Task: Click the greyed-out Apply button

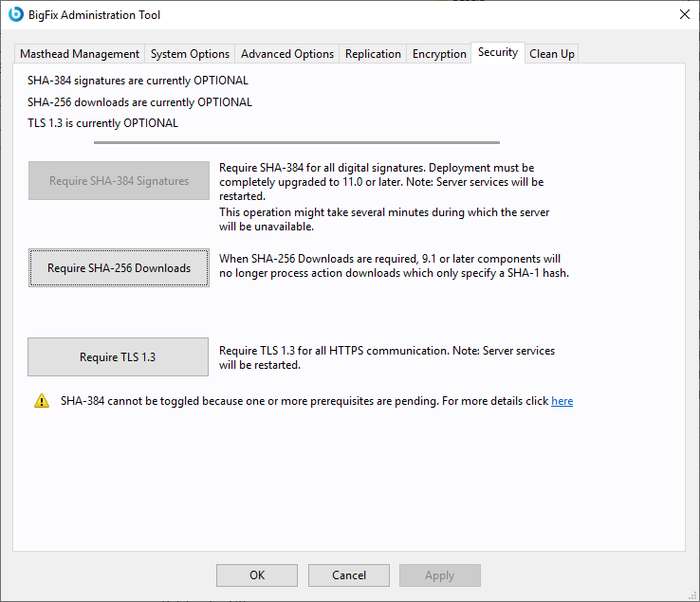Action: 440,575
